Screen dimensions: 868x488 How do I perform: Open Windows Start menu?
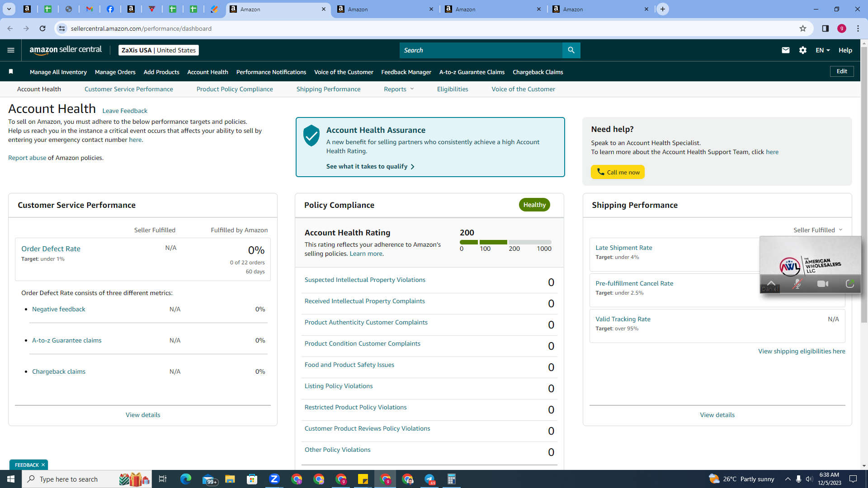[11, 479]
